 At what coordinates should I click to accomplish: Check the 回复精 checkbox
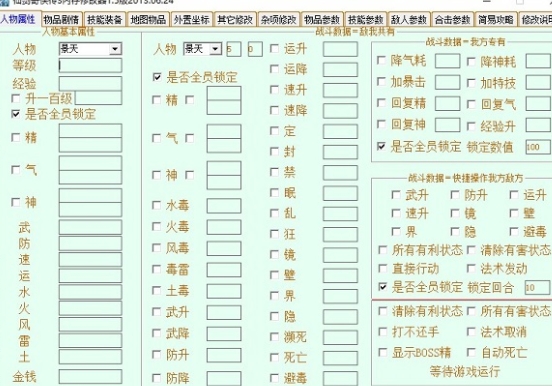[x=381, y=103]
